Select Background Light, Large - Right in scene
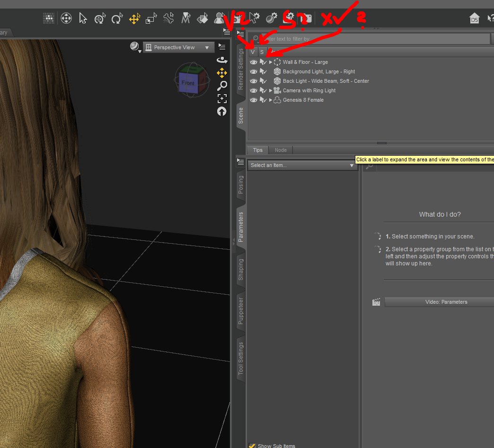The width and height of the screenshot is (494, 448). tap(318, 71)
